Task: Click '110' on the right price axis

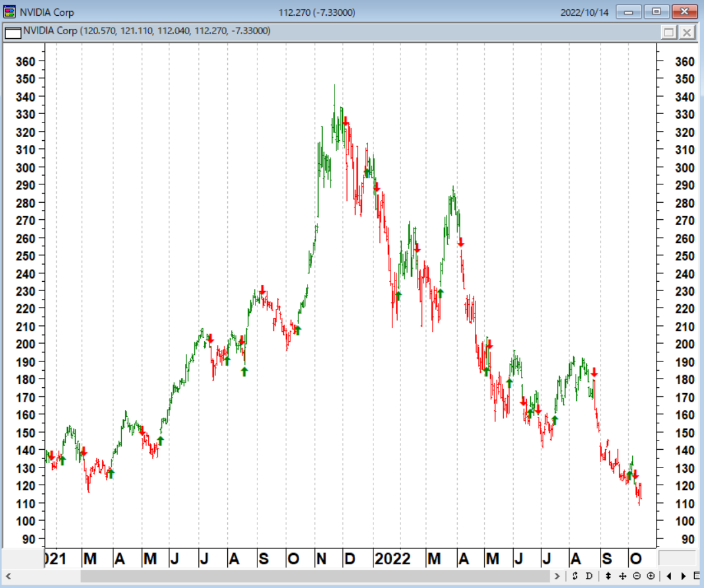Action: click(x=685, y=504)
